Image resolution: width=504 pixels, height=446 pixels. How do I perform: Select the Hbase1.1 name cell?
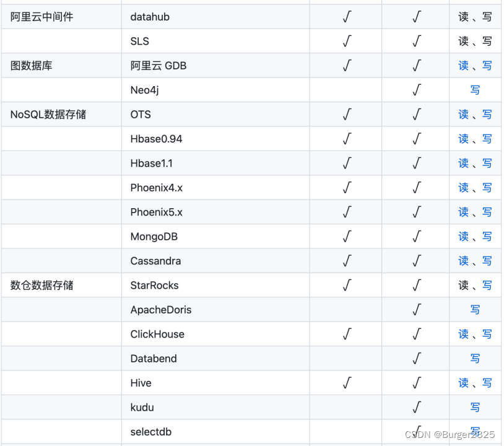[x=215, y=164]
